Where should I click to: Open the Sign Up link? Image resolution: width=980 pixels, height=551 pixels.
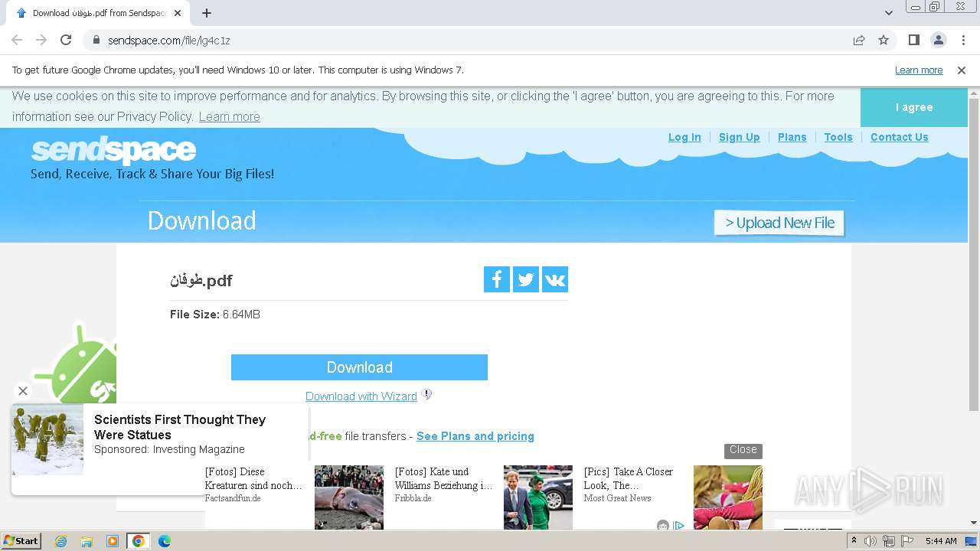739,137
